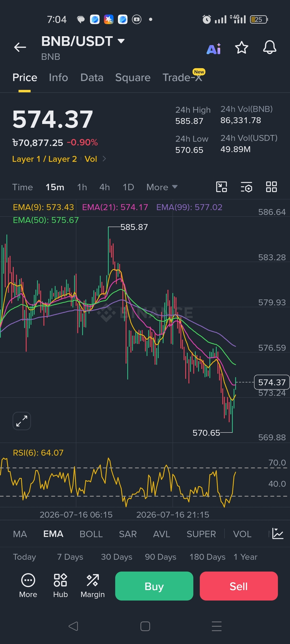Tap the alarm clock status icon

tap(206, 19)
